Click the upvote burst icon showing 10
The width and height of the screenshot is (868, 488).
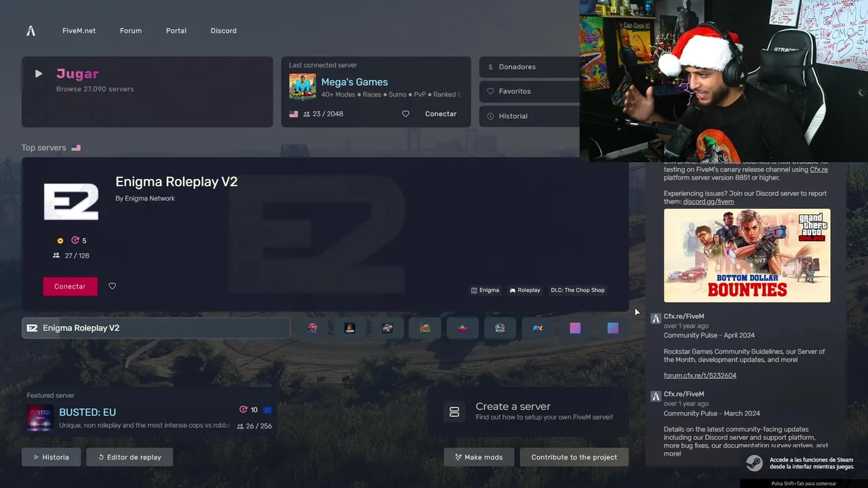point(243,409)
